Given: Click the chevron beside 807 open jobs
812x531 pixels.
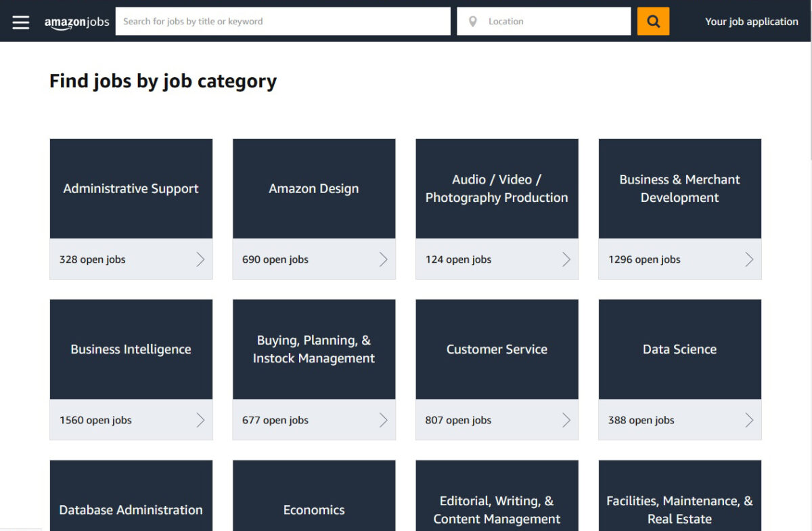Looking at the screenshot, I should [x=566, y=420].
